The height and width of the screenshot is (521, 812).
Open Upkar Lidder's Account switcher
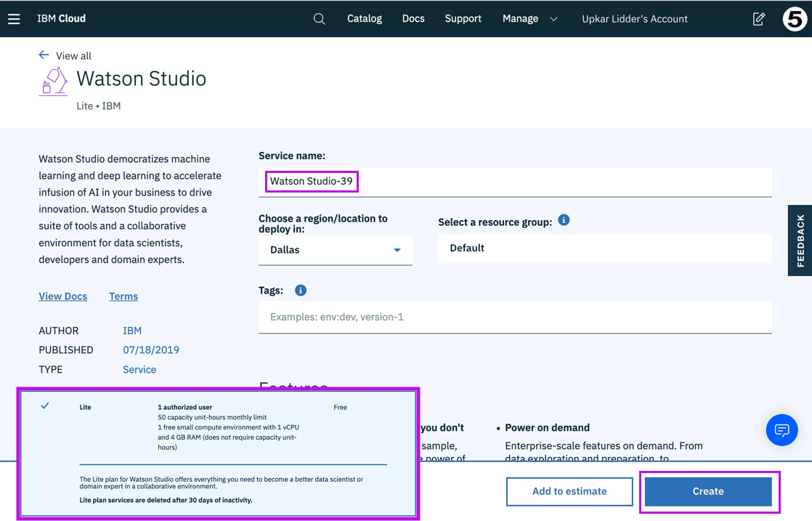(635, 19)
